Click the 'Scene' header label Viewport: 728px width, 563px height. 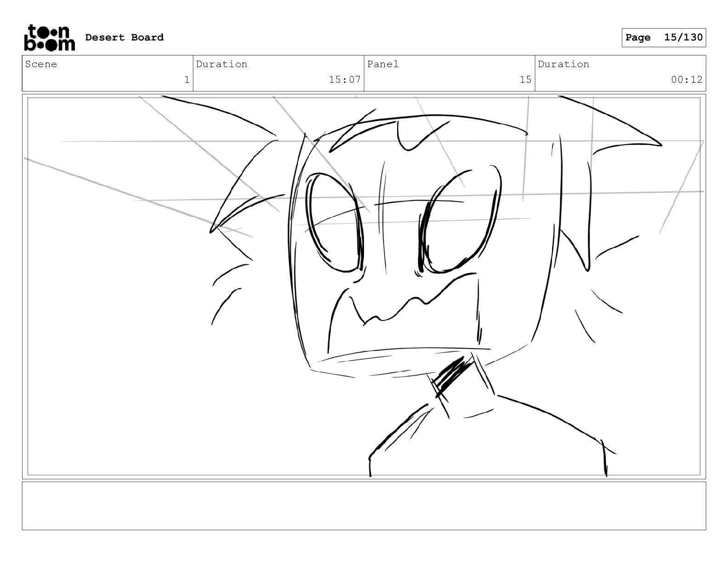[41, 64]
